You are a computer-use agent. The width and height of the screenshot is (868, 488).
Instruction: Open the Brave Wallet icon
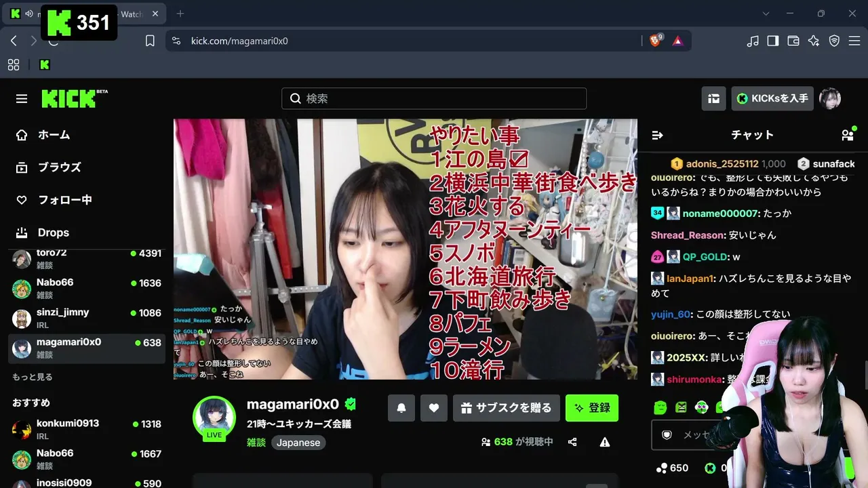793,41
